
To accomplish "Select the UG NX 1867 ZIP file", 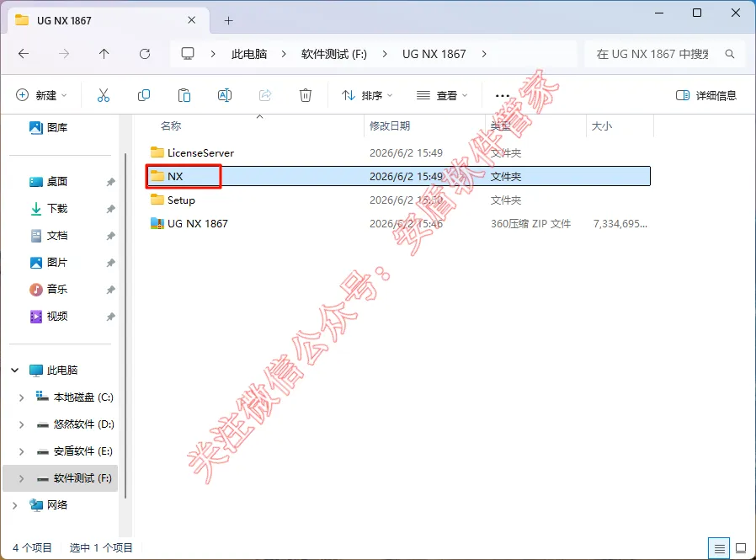I will (398, 224).
